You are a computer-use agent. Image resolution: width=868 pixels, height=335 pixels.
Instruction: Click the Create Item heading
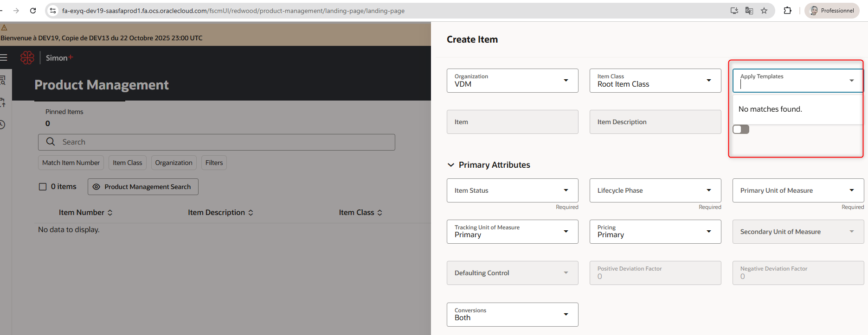pos(472,40)
